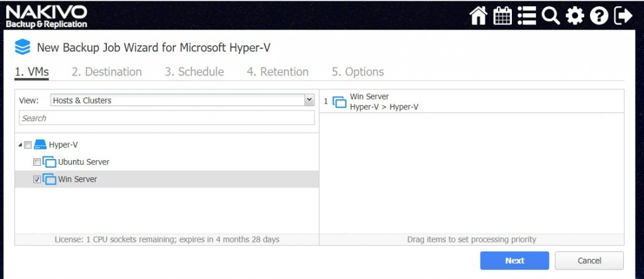This screenshot has height=279, width=644.
Task: Open the Home dashboard icon
Action: point(478,16)
